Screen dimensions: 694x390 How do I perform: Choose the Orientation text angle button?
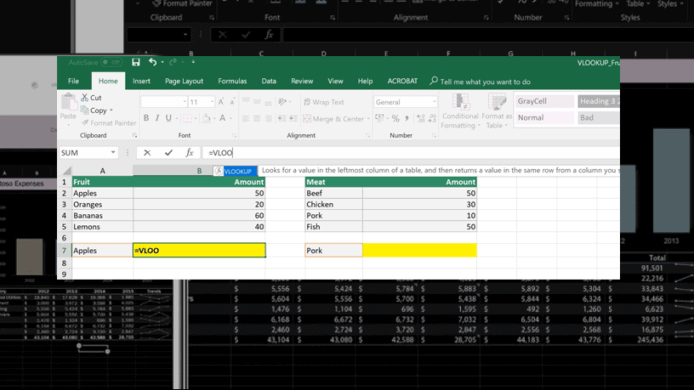(282, 102)
